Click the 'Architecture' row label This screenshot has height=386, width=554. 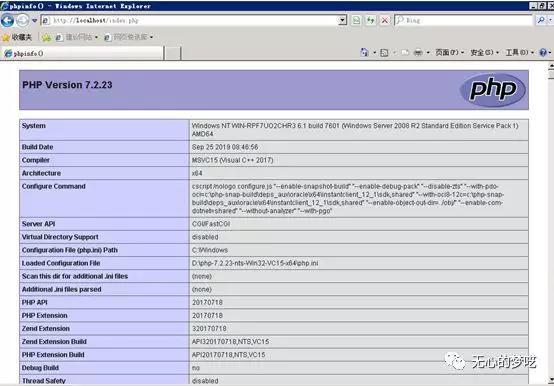point(41,173)
